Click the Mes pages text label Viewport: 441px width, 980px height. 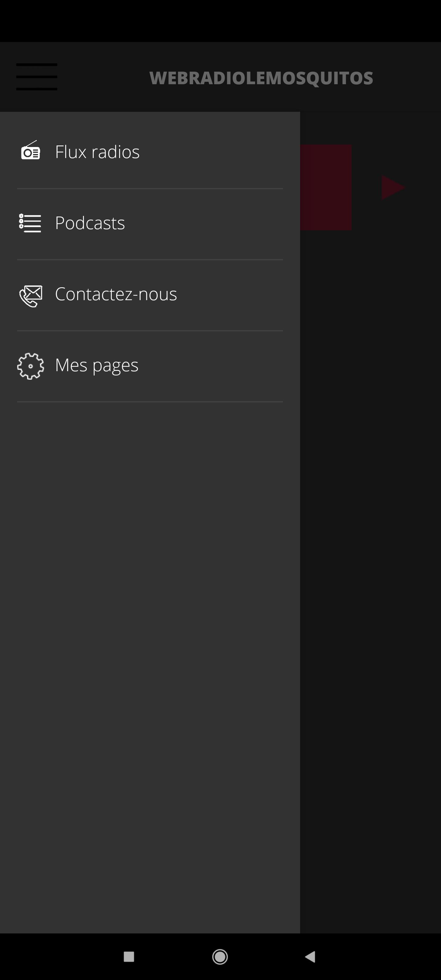pos(97,366)
